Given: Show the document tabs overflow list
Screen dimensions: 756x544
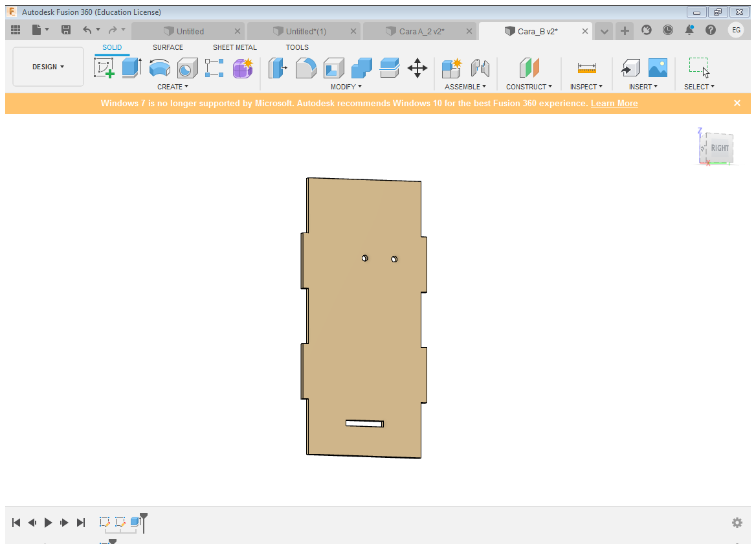Looking at the screenshot, I should coord(604,31).
